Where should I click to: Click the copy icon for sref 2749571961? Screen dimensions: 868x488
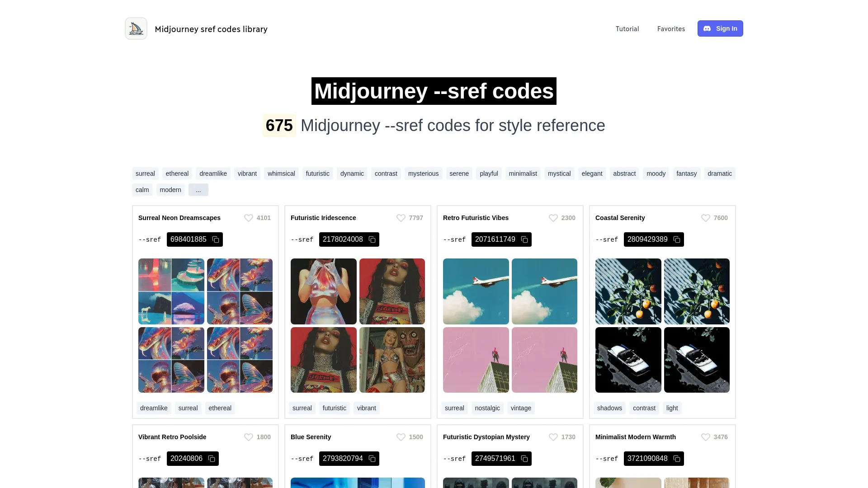point(524,459)
